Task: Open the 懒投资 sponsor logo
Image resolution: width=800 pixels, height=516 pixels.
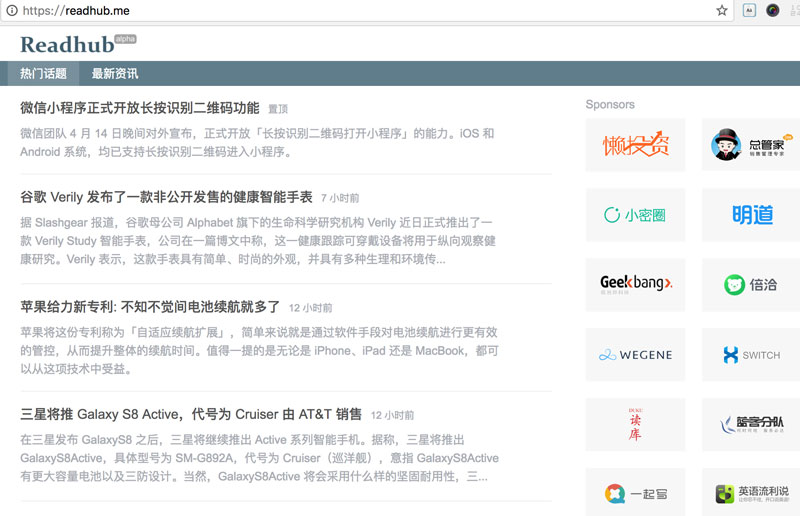Action: click(635, 144)
